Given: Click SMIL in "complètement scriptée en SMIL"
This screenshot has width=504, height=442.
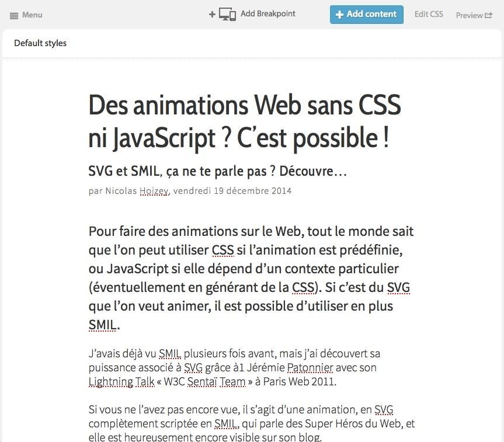Looking at the screenshot, I should (x=226, y=424).
